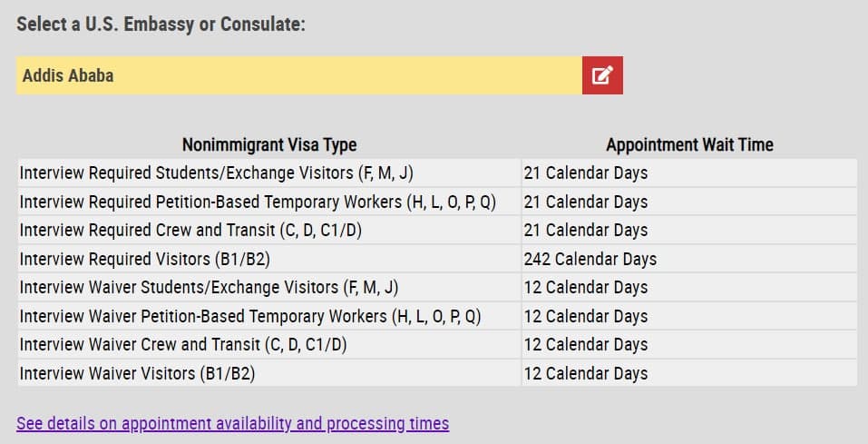868x444 pixels.
Task: Click 21 Calendar Days for Temporary Workers
Action: point(586,202)
